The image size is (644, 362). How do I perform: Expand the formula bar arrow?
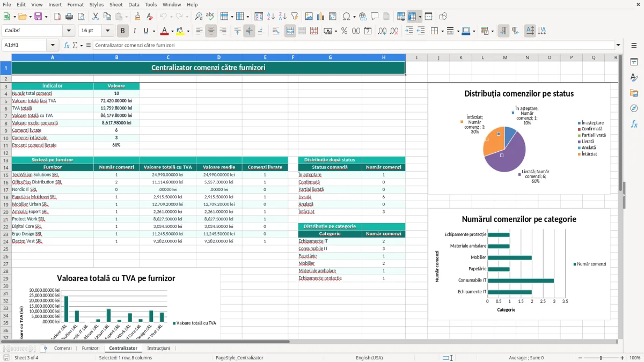tap(618, 45)
